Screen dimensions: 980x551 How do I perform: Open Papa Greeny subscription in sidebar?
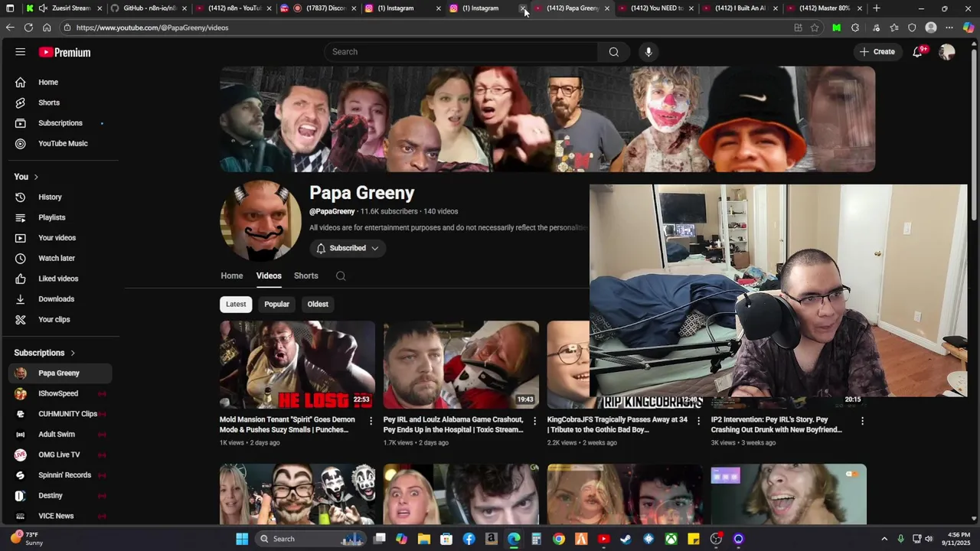pyautogui.click(x=60, y=373)
